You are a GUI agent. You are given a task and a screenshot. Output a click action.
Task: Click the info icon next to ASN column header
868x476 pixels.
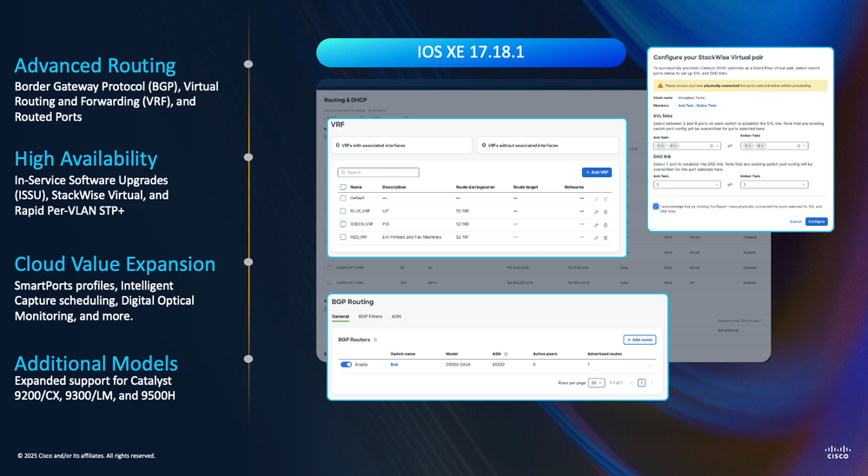tap(506, 354)
